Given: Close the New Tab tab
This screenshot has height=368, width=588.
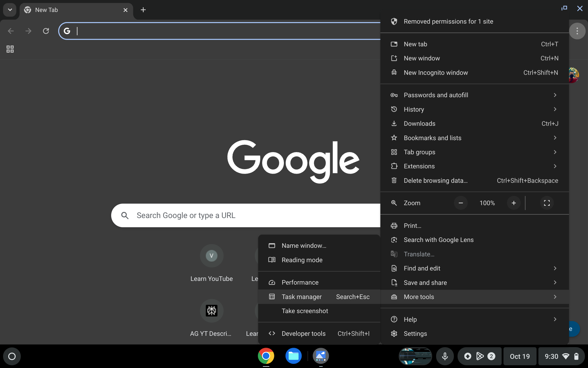Looking at the screenshot, I should [125, 10].
